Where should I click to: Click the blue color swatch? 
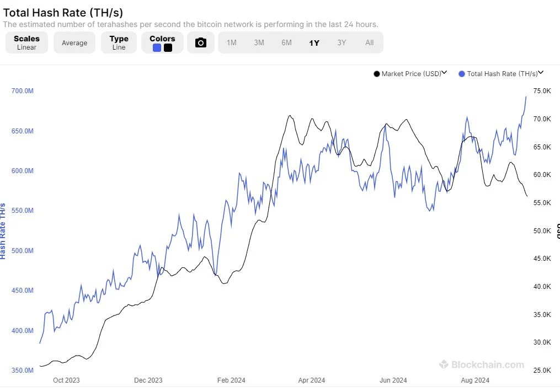point(157,48)
